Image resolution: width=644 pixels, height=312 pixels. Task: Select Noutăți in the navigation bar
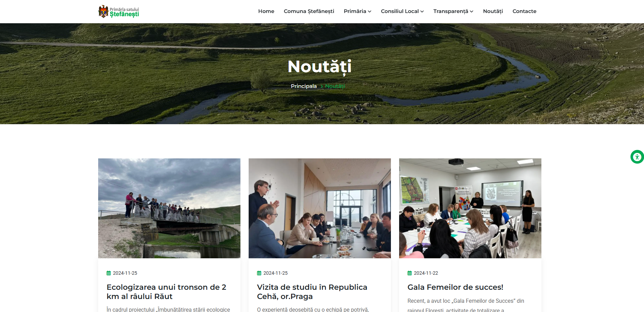pyautogui.click(x=493, y=11)
